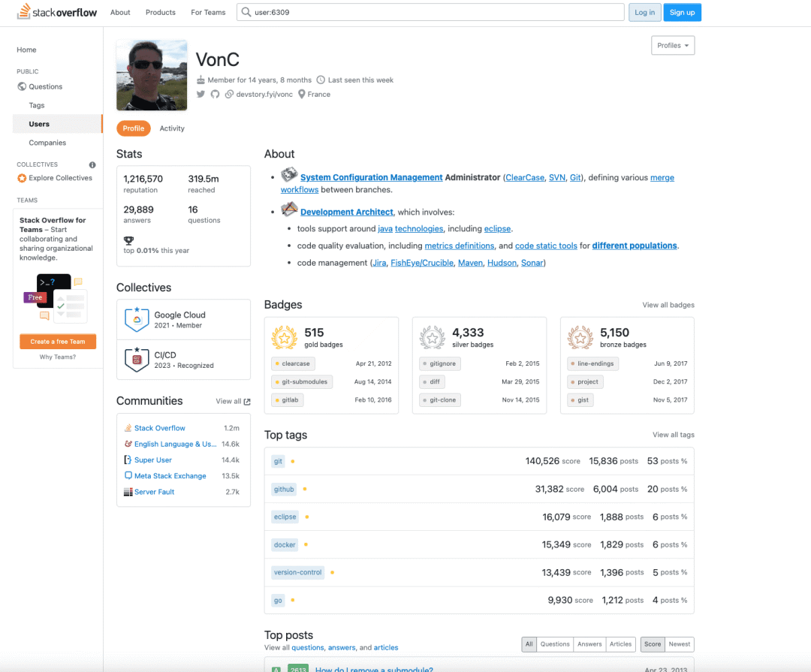Click the version-control tag
The image size is (811, 672).
click(x=298, y=572)
